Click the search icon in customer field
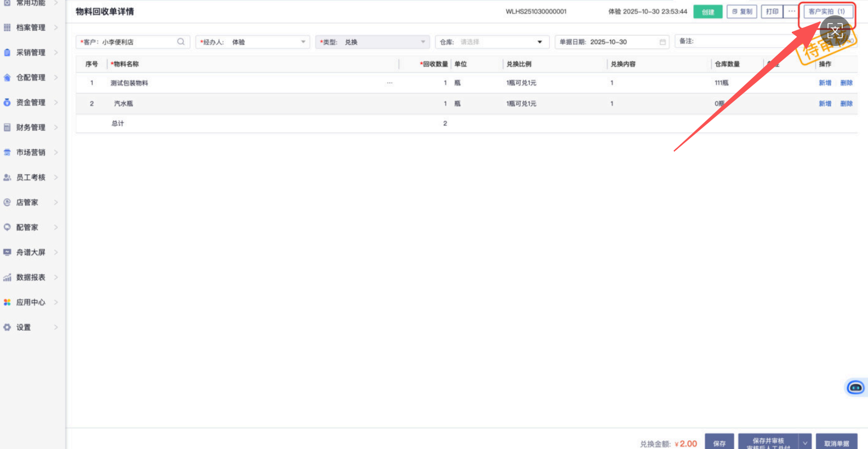Image resolution: width=868 pixels, height=449 pixels. point(181,42)
